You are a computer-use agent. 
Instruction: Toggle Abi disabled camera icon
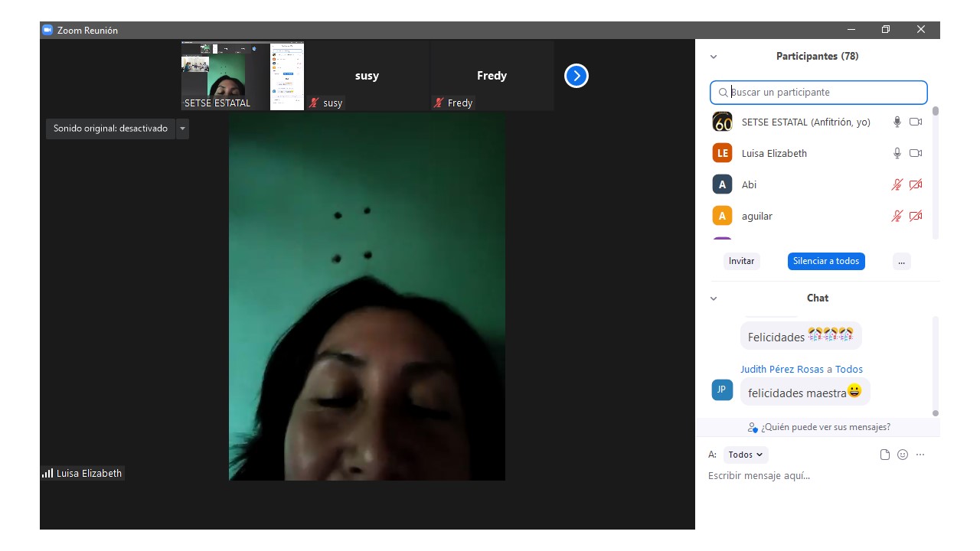point(916,184)
